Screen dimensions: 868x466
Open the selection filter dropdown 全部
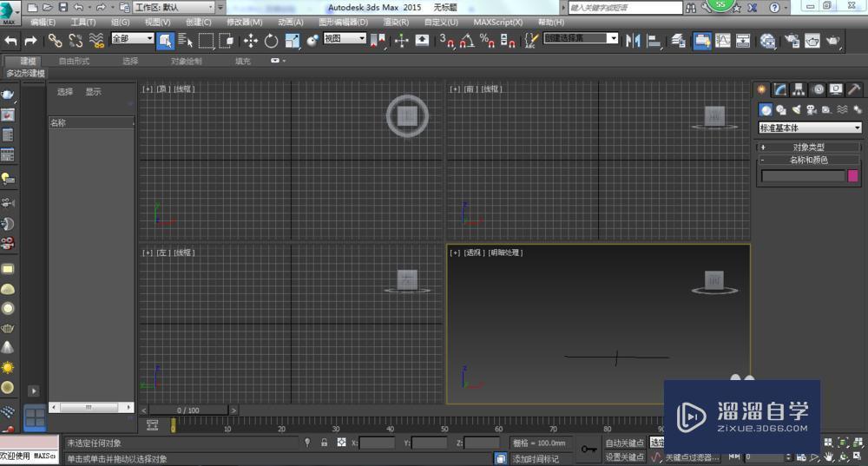tap(132, 38)
